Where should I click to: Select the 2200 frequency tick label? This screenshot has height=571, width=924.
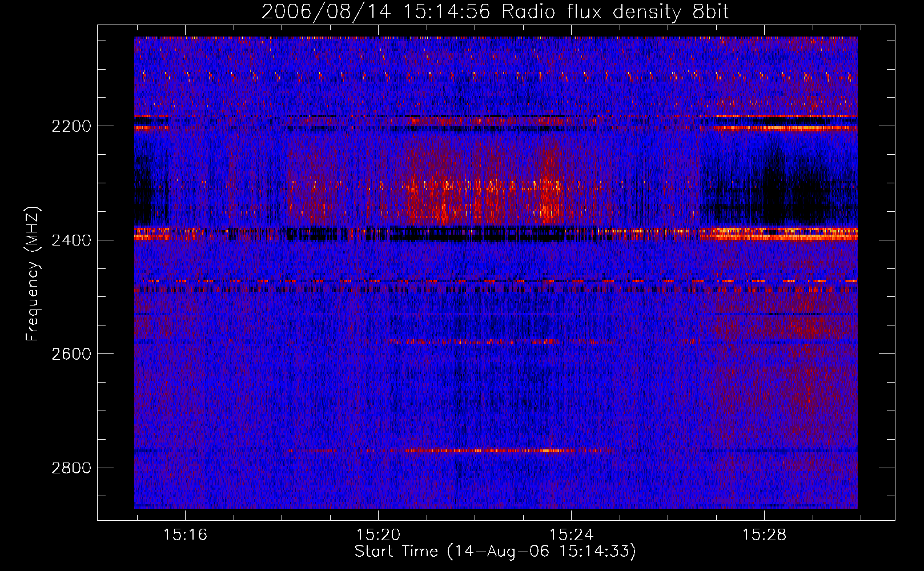tap(71, 126)
